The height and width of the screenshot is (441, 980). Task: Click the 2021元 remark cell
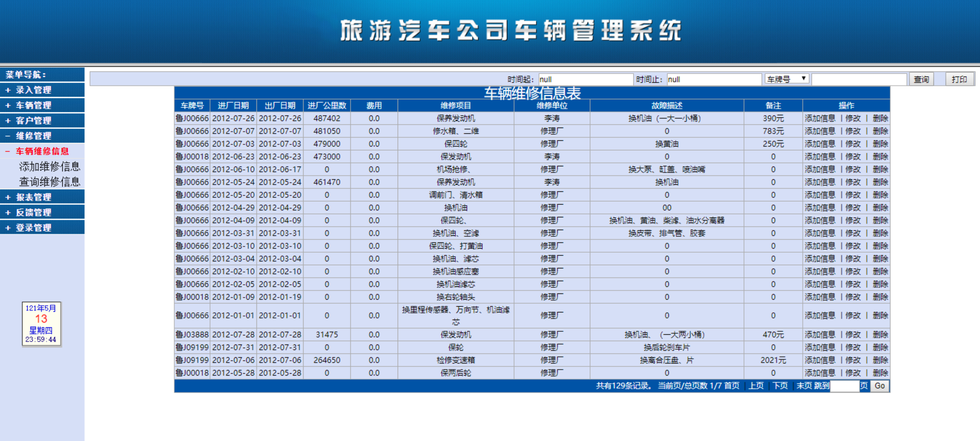[x=773, y=360]
